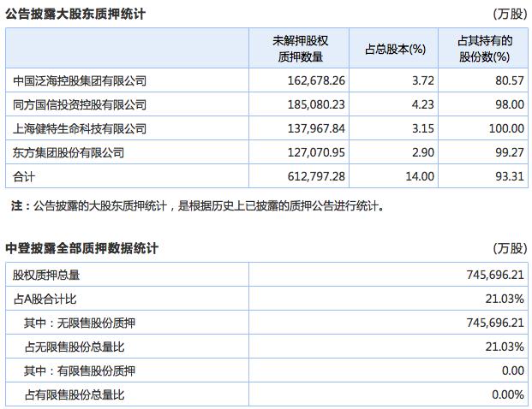The width and height of the screenshot is (532, 409).
Task: Click value 185,080.23
Action: coord(316,104)
